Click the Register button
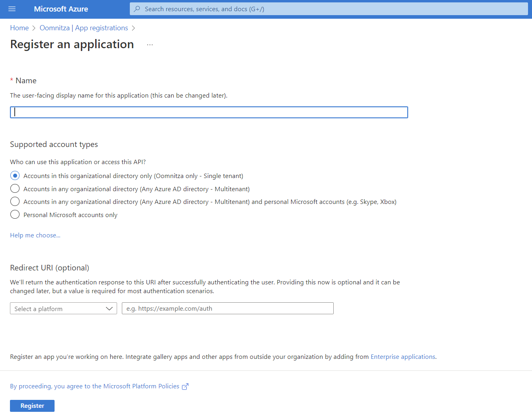Viewport: 532px width, 417px height. tap(32, 405)
